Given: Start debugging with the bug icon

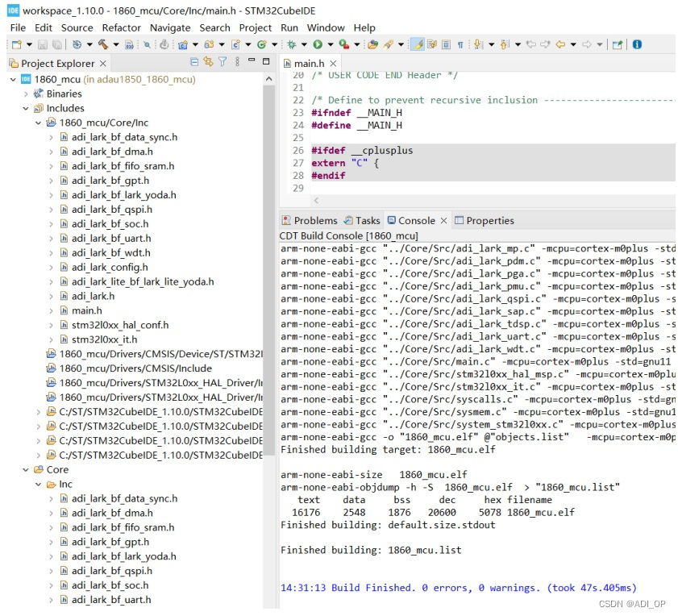Looking at the screenshot, I should point(292,44).
